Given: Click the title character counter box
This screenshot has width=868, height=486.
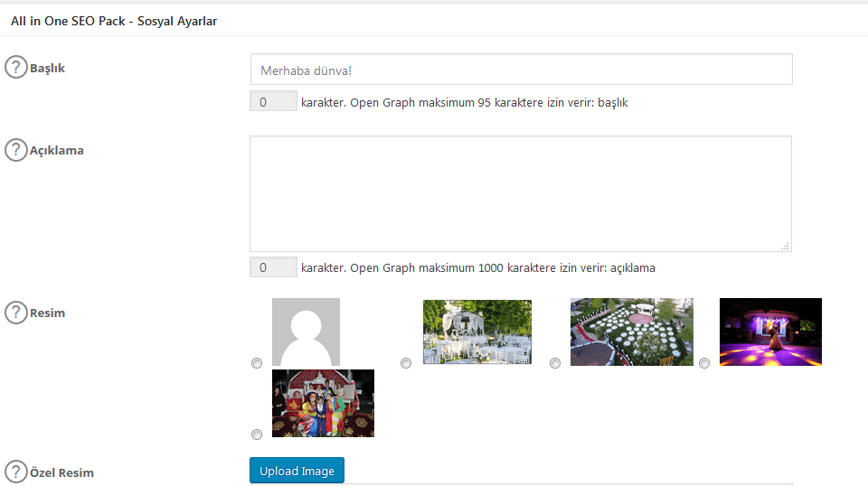Looking at the screenshot, I should coord(273,101).
